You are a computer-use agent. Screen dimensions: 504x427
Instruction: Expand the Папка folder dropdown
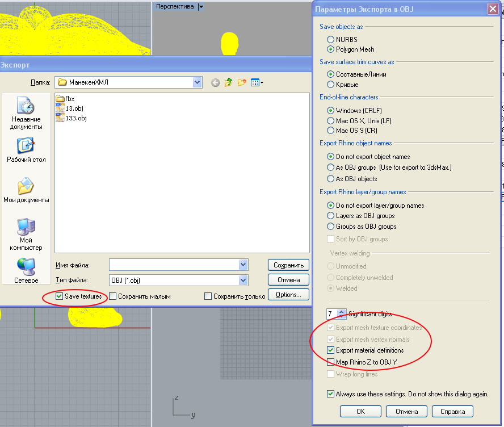pos(197,82)
